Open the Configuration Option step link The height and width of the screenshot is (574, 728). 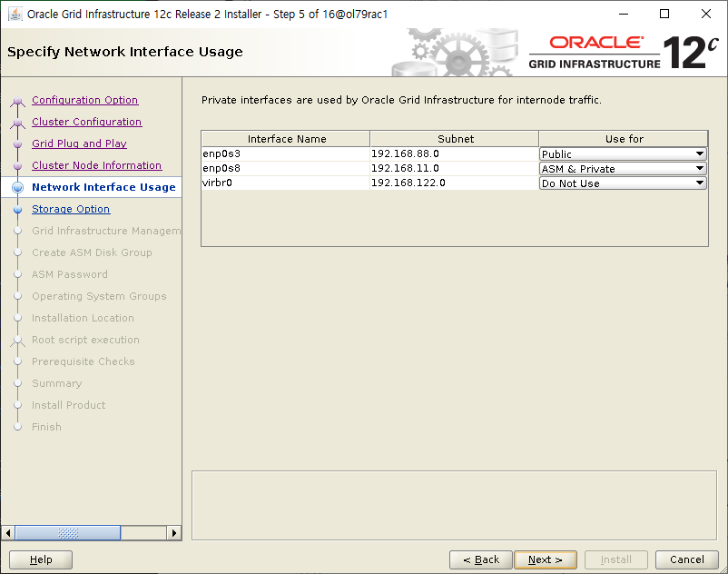click(85, 100)
